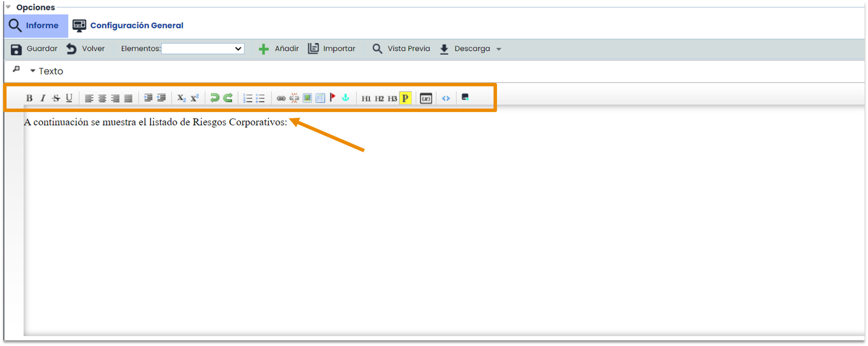The image size is (868, 346).
Task: Insert an image using the picture icon
Action: click(307, 98)
